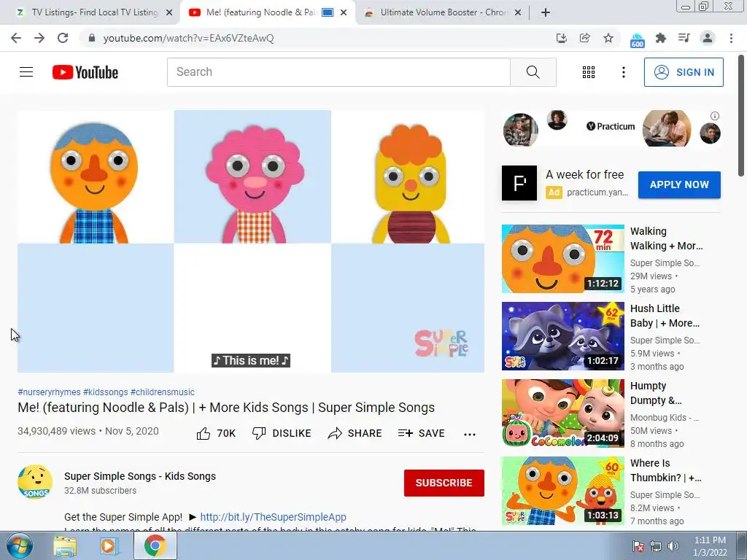The image size is (747, 560).
Task: Open more actions ellipsis under video
Action: [470, 434]
